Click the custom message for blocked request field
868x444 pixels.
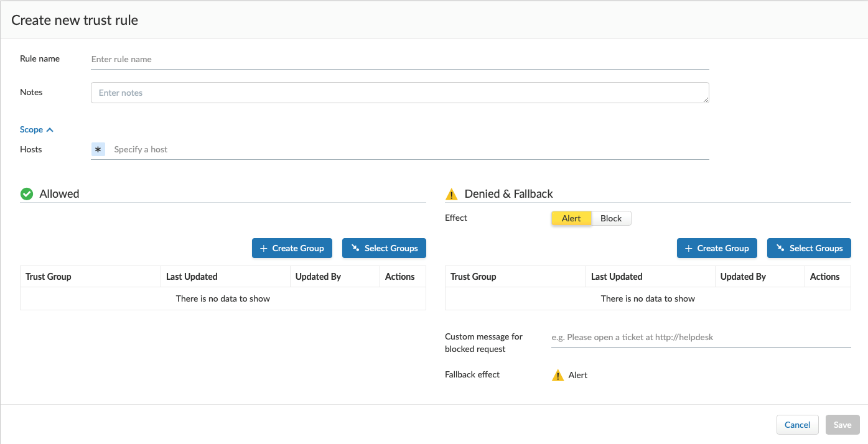(701, 338)
